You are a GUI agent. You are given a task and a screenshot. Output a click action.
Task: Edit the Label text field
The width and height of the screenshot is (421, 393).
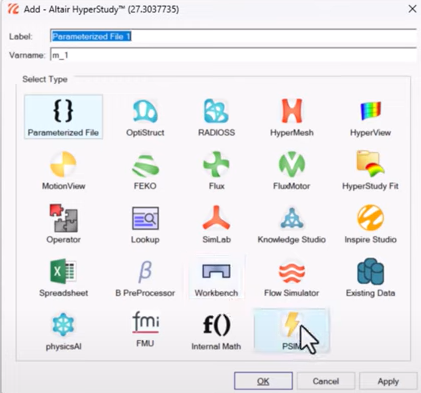pos(233,37)
